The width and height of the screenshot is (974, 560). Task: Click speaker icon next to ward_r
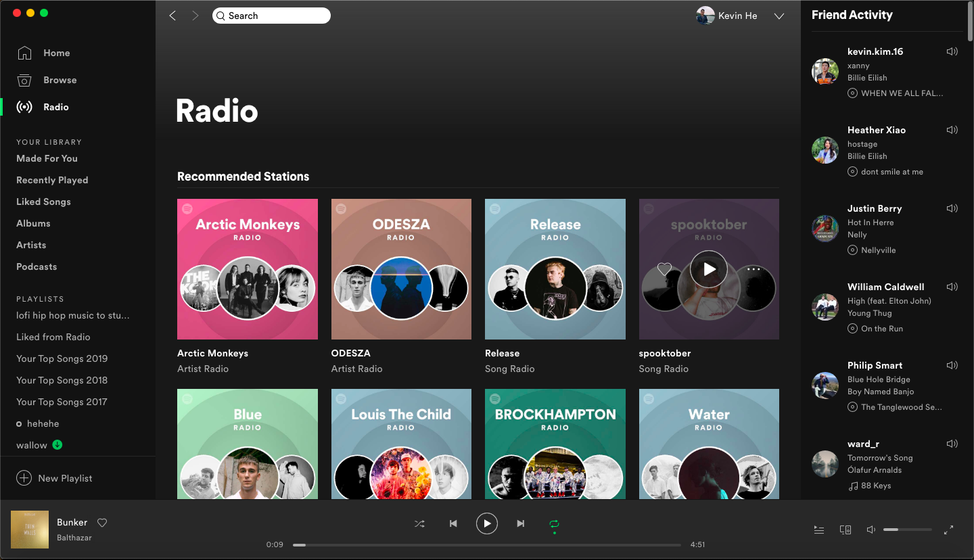click(x=952, y=444)
